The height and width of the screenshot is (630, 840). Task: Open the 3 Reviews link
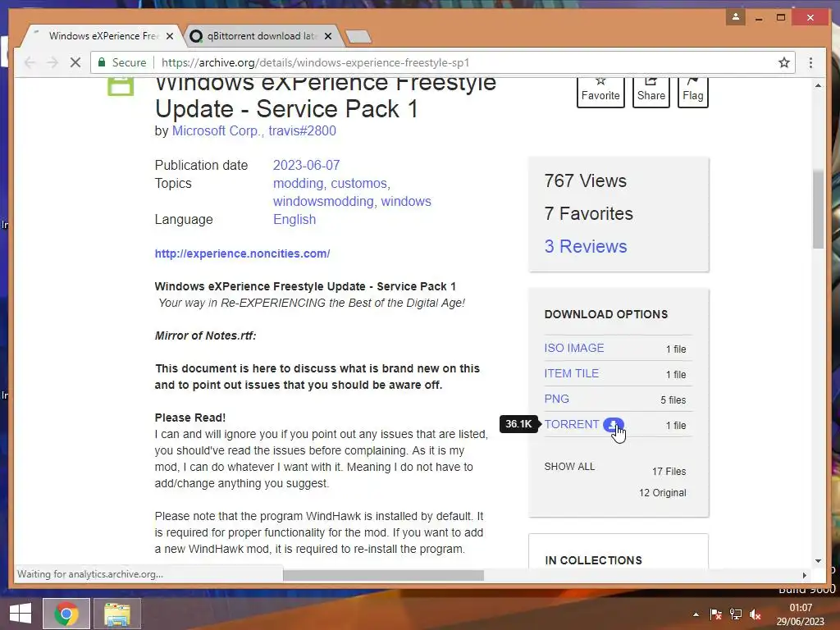click(x=586, y=246)
